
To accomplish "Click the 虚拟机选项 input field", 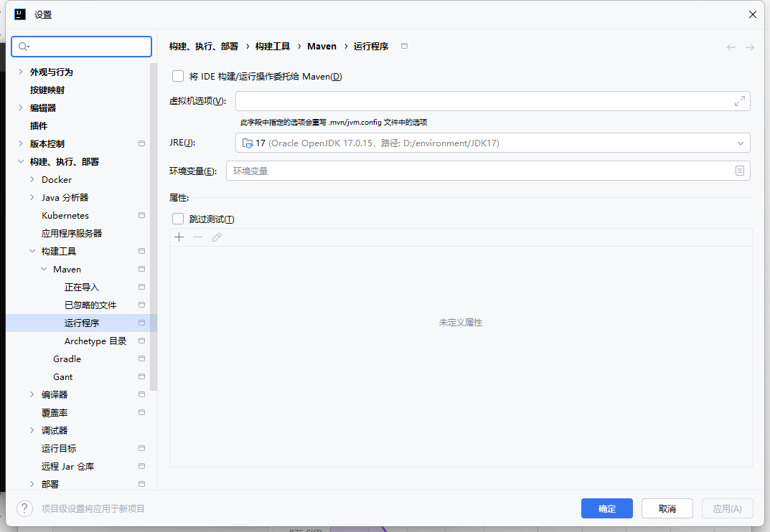I will point(492,101).
